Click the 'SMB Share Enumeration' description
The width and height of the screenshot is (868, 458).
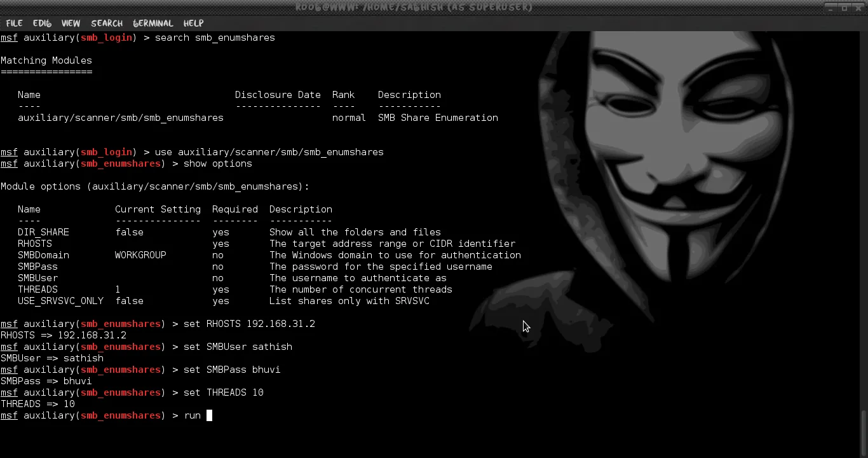[438, 118]
